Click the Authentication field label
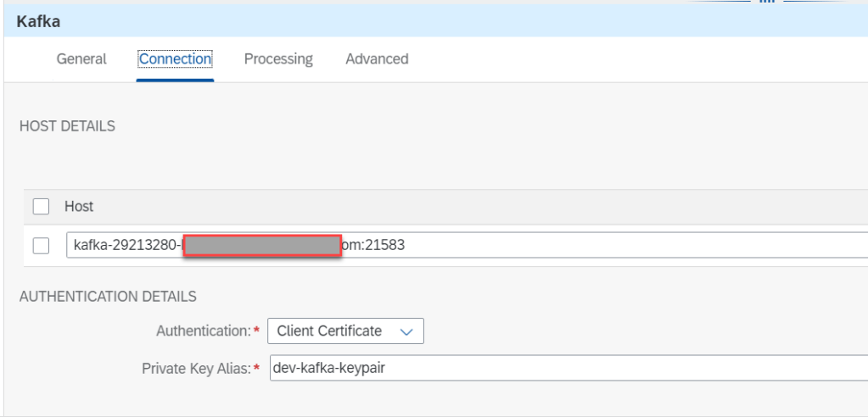Screen dimensions: 868x417 click(x=203, y=331)
